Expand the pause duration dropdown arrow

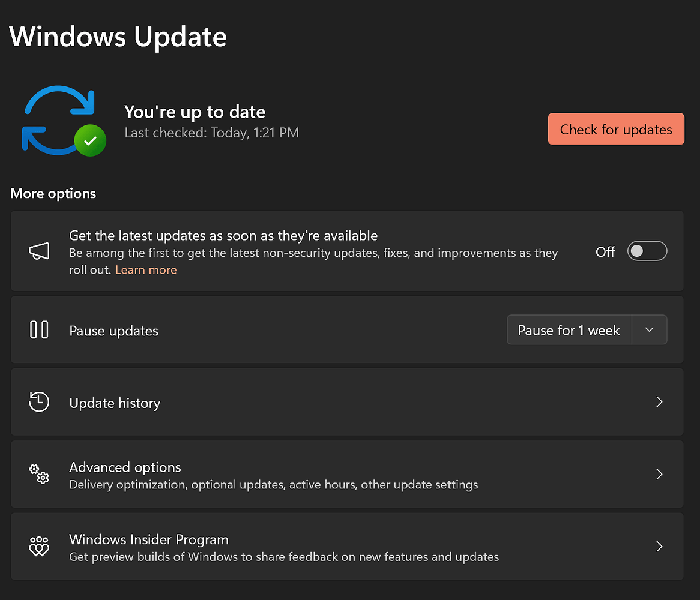[x=649, y=330]
